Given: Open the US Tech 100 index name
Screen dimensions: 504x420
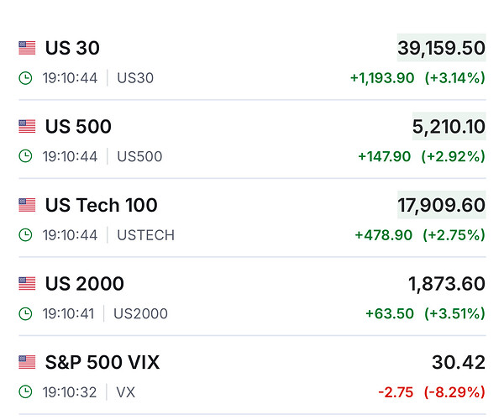Looking at the screenshot, I should [x=102, y=205].
